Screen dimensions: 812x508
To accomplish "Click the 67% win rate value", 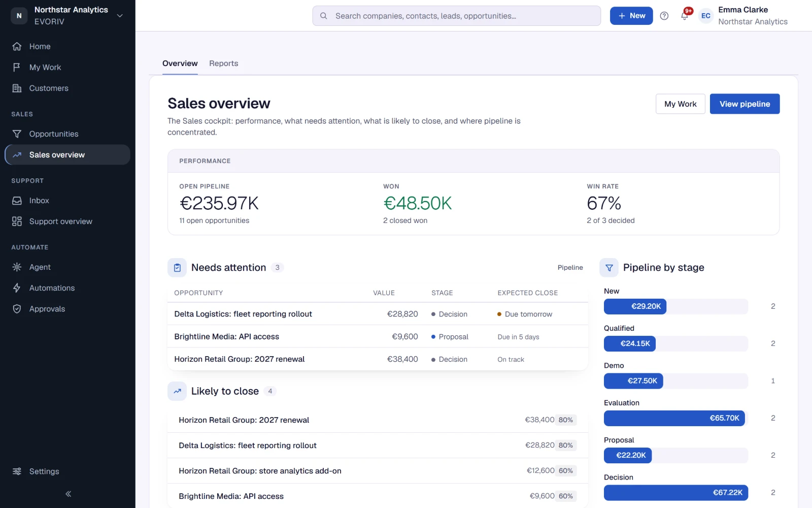I will tap(604, 203).
